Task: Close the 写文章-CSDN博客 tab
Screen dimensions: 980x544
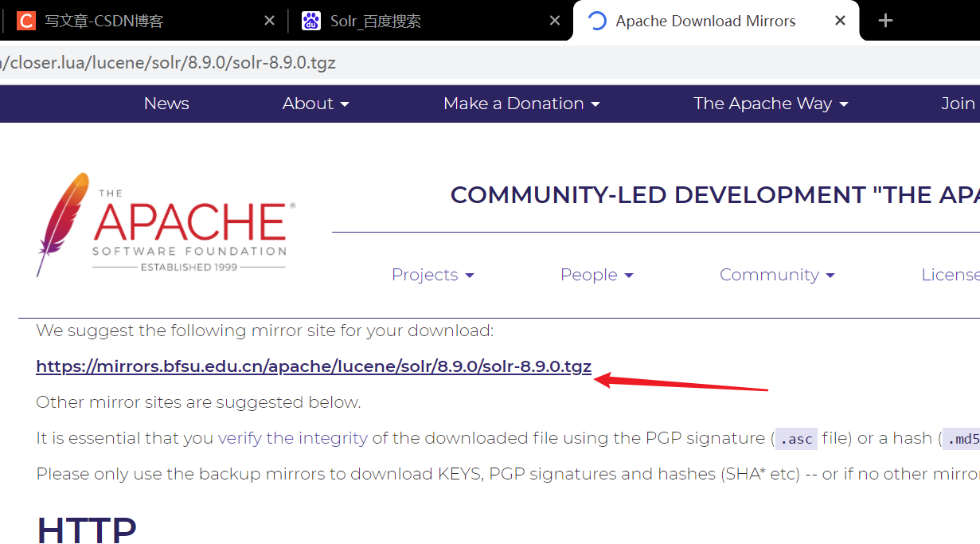Action: point(269,21)
